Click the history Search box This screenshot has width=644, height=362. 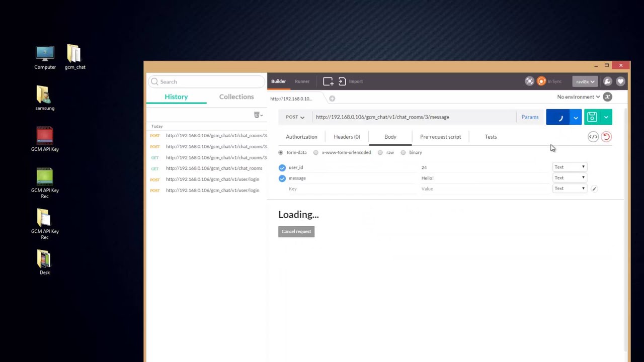[x=206, y=81]
